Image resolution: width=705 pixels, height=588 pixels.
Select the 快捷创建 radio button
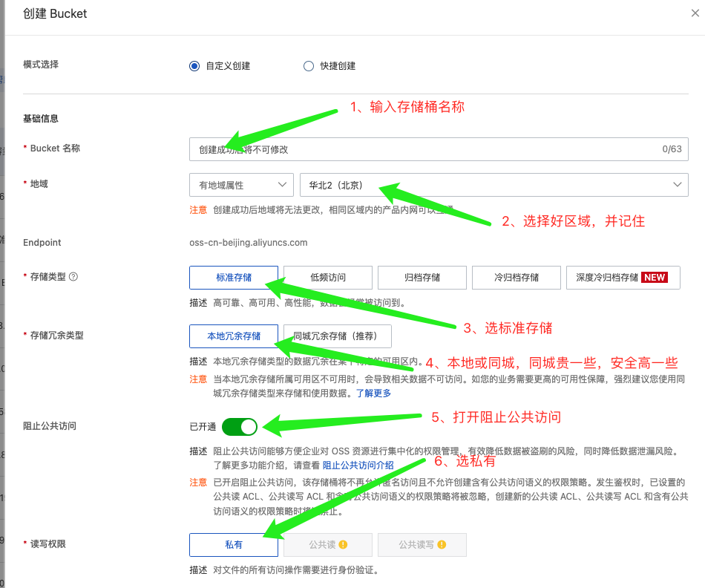pos(309,66)
